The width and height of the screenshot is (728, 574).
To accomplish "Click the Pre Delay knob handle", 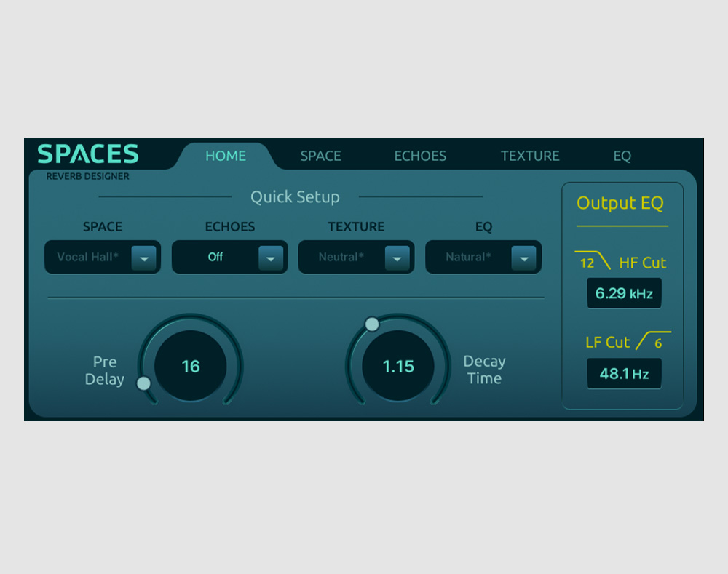I will pyautogui.click(x=144, y=383).
